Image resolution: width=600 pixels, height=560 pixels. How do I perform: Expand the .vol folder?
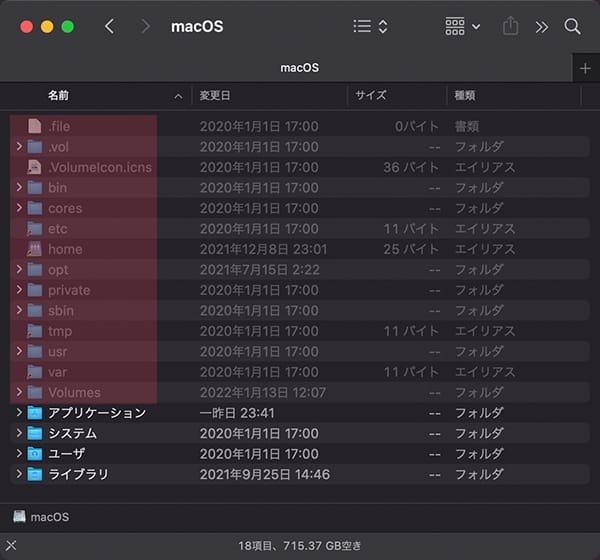pos(19,146)
